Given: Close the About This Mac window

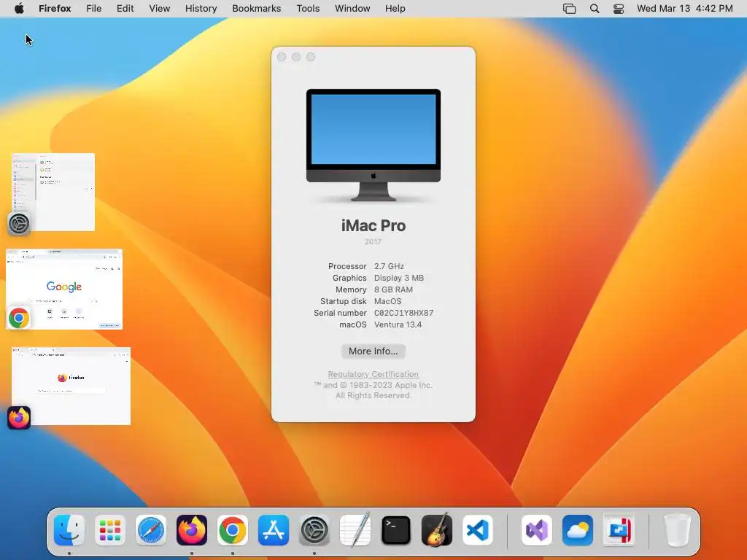Looking at the screenshot, I should click(x=282, y=57).
